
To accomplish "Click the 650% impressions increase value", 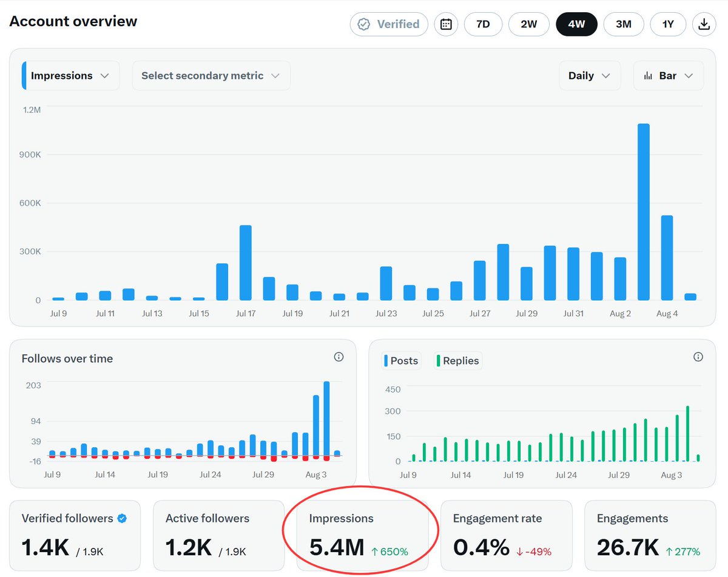I will tap(390, 552).
